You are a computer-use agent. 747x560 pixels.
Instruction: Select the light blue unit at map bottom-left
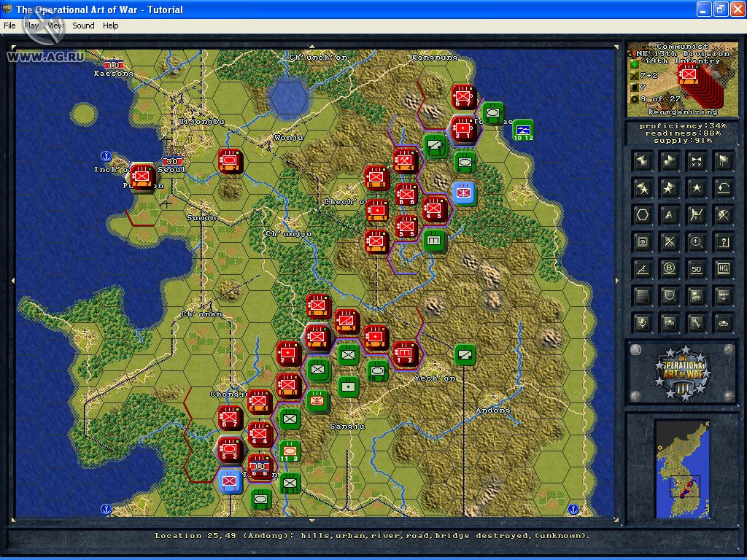pyautogui.click(x=229, y=481)
